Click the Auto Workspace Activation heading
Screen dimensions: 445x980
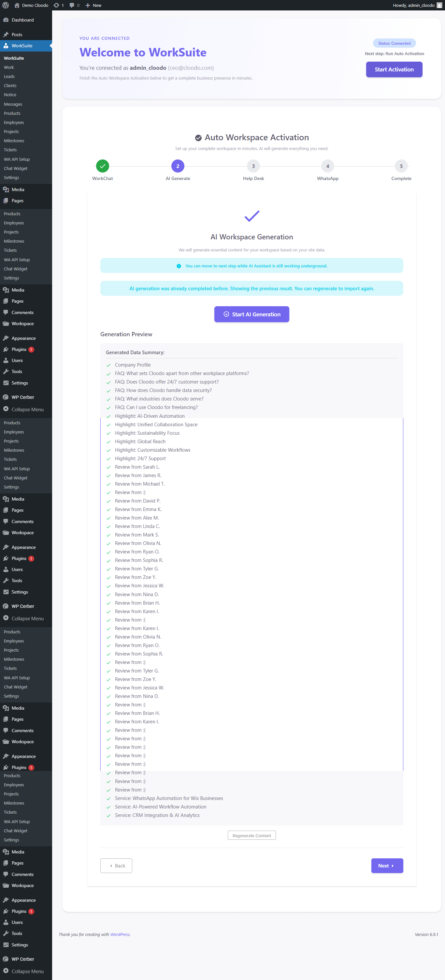251,137
